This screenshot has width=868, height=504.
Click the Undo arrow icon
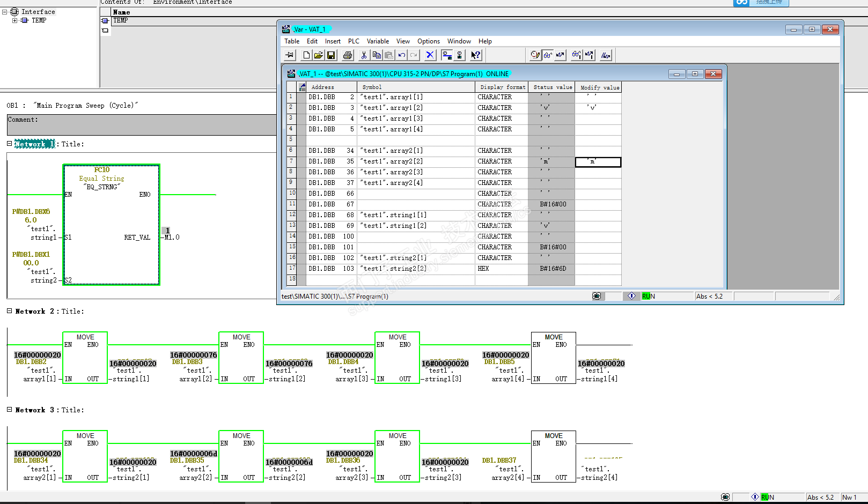pos(402,55)
